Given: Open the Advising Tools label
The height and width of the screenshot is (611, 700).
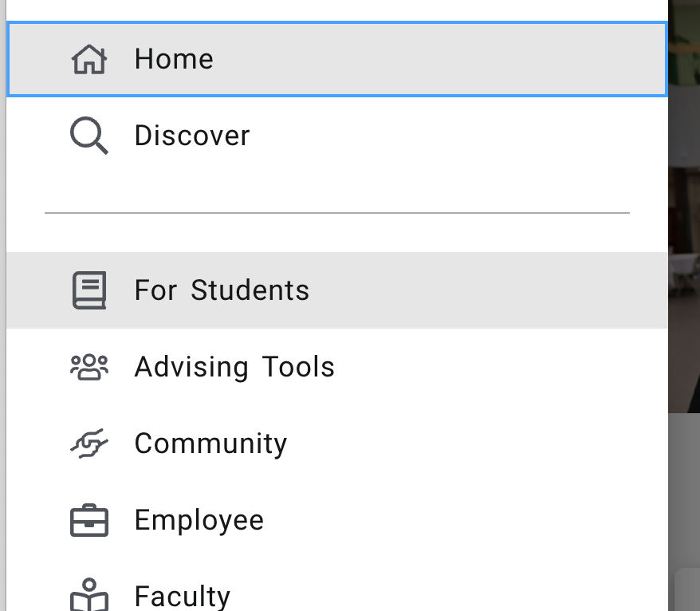Looking at the screenshot, I should (235, 367).
